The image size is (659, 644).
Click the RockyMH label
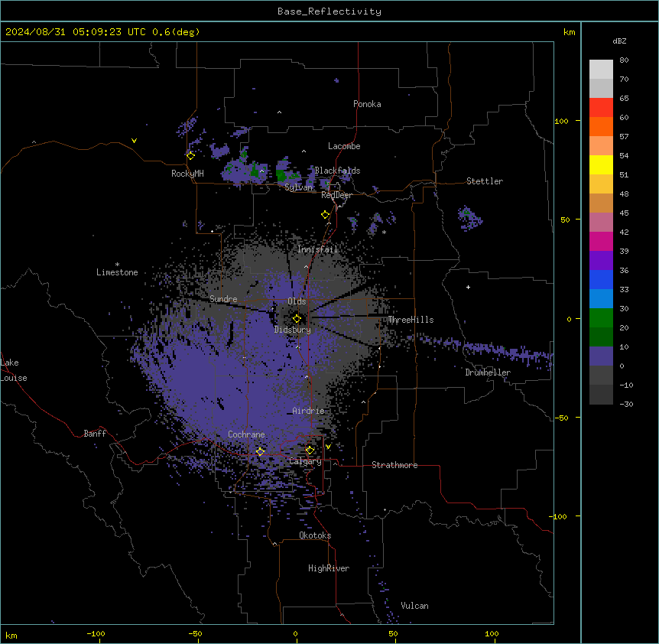tap(187, 174)
